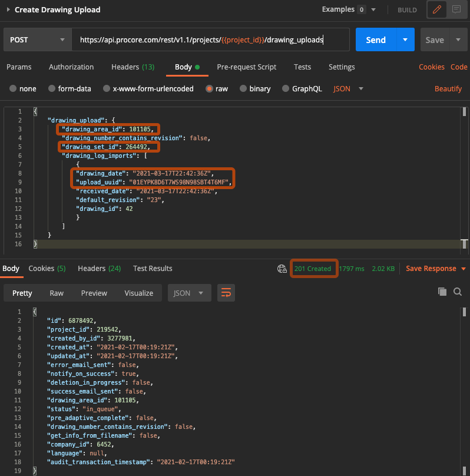
Task: Click the {{project_id}} variable in URL
Action: [243, 40]
